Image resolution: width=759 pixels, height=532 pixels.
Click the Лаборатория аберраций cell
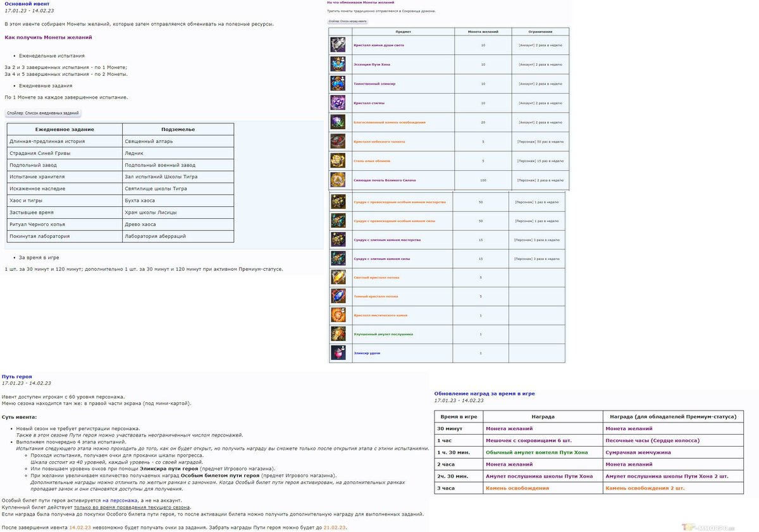(178, 236)
